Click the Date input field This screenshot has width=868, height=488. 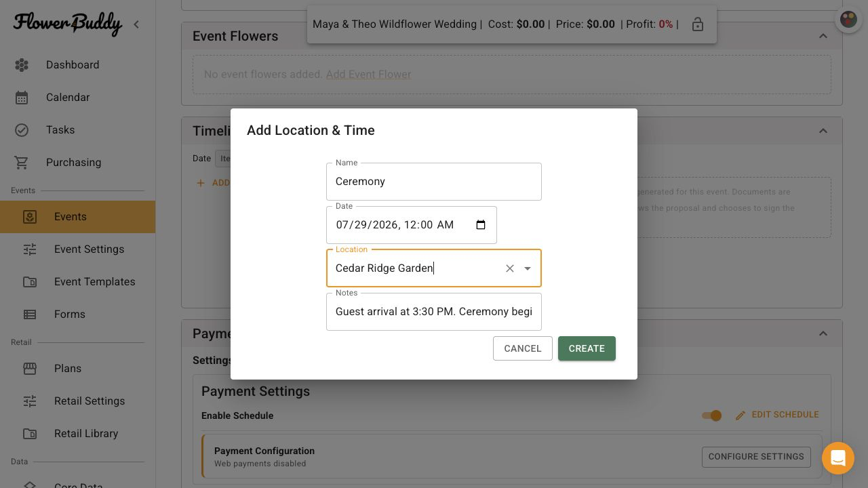pos(412,225)
